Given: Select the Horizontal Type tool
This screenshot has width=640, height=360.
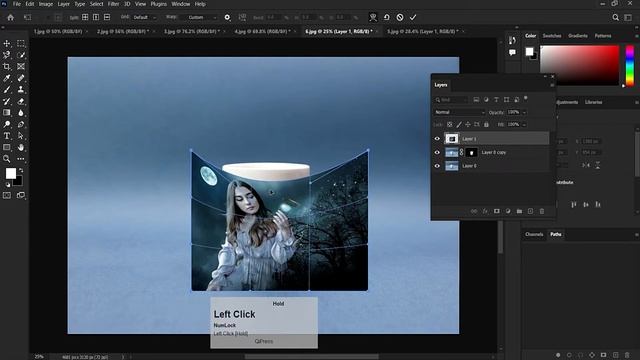Looking at the screenshot, I should point(7,136).
